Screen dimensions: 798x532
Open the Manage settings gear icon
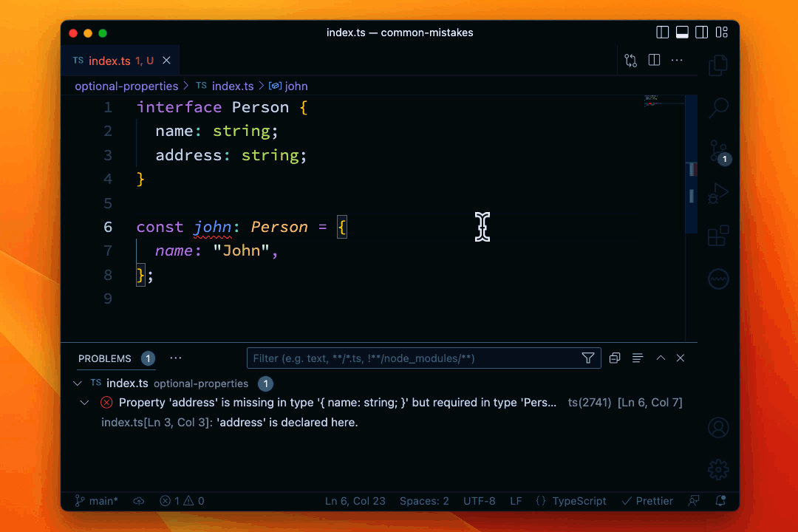[x=717, y=469]
